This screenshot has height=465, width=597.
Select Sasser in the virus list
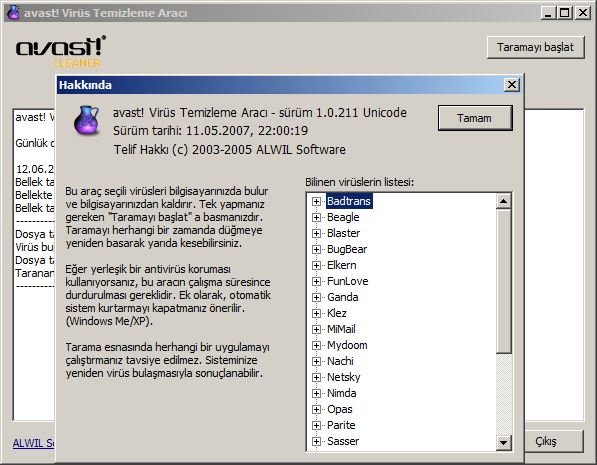click(x=343, y=441)
